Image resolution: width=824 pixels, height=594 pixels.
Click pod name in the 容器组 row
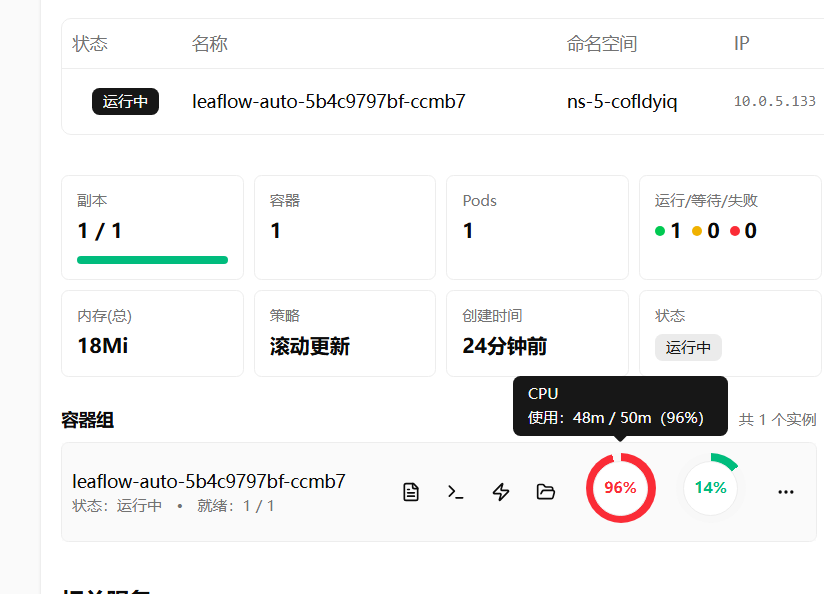coord(209,482)
